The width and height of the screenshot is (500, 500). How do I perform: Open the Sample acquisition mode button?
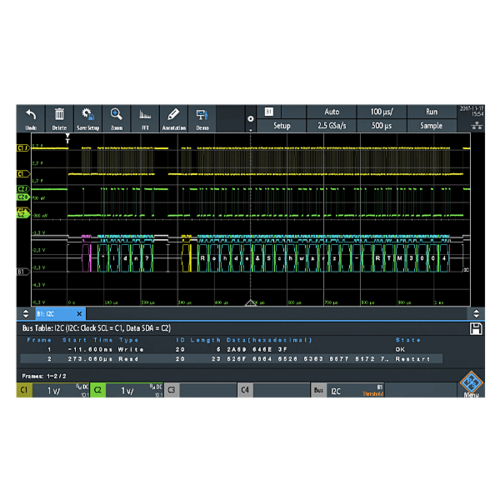tap(432, 126)
